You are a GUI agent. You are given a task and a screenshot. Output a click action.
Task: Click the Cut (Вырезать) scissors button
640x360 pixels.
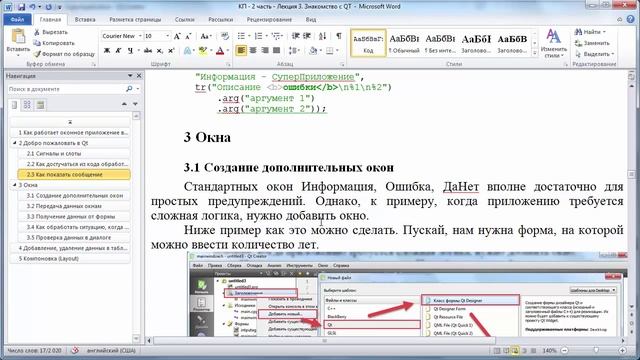51,32
